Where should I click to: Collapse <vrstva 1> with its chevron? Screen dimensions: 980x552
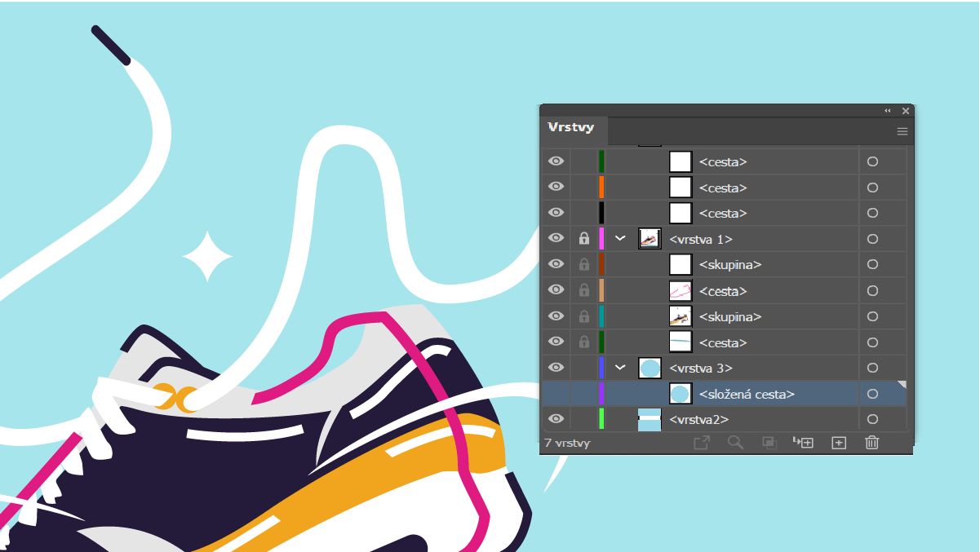pyautogui.click(x=620, y=239)
